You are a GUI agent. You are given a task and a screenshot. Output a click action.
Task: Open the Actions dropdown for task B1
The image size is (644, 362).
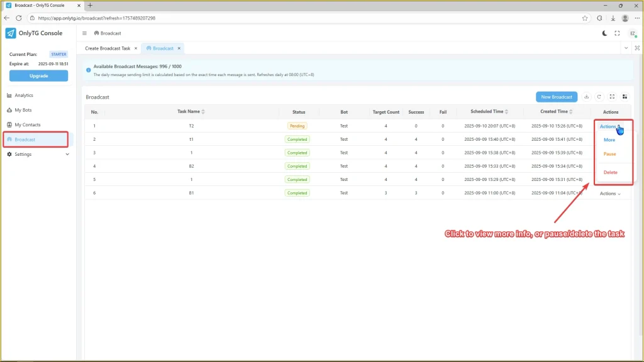[x=610, y=194]
